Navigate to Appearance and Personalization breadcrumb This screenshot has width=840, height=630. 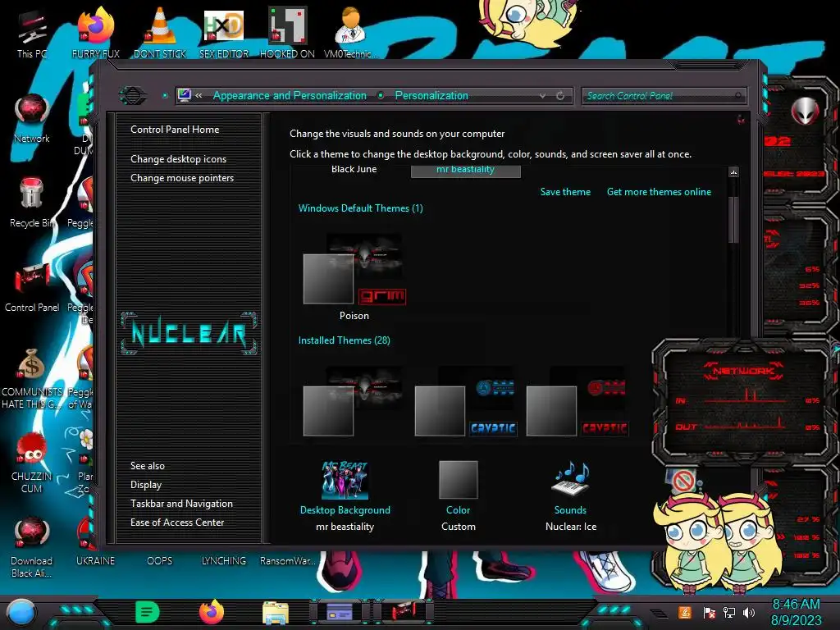click(x=290, y=95)
